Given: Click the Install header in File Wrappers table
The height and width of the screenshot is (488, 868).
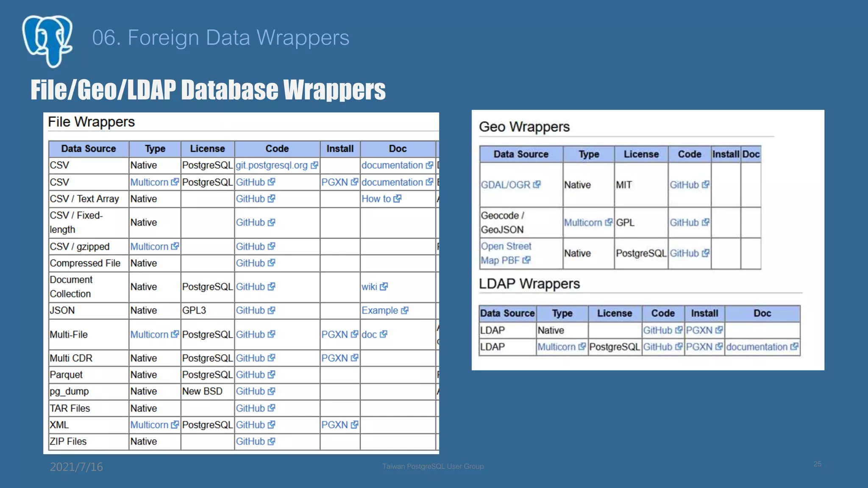Looking at the screenshot, I should click(x=340, y=149).
